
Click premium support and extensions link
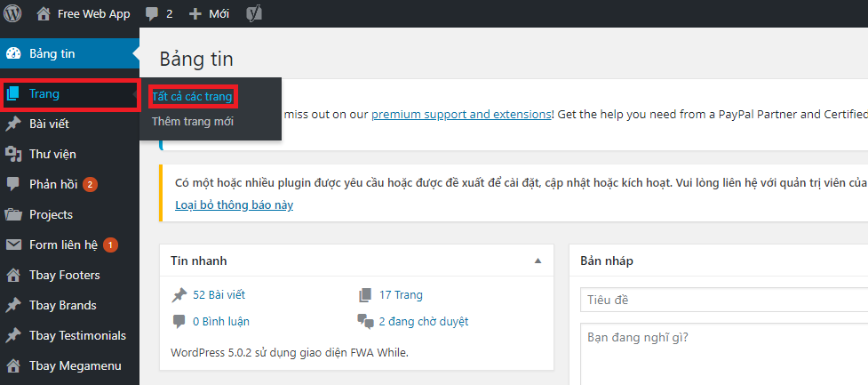461,115
